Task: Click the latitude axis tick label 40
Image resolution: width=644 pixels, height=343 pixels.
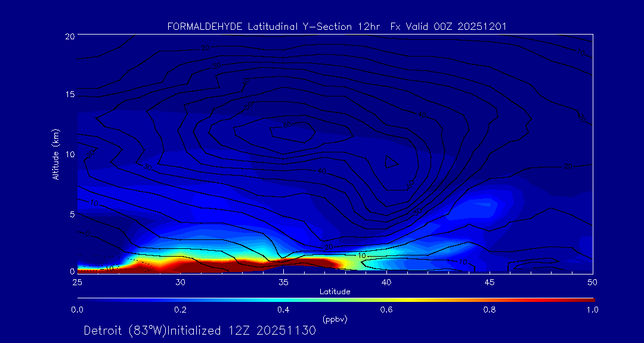Action: pyautogui.click(x=386, y=283)
